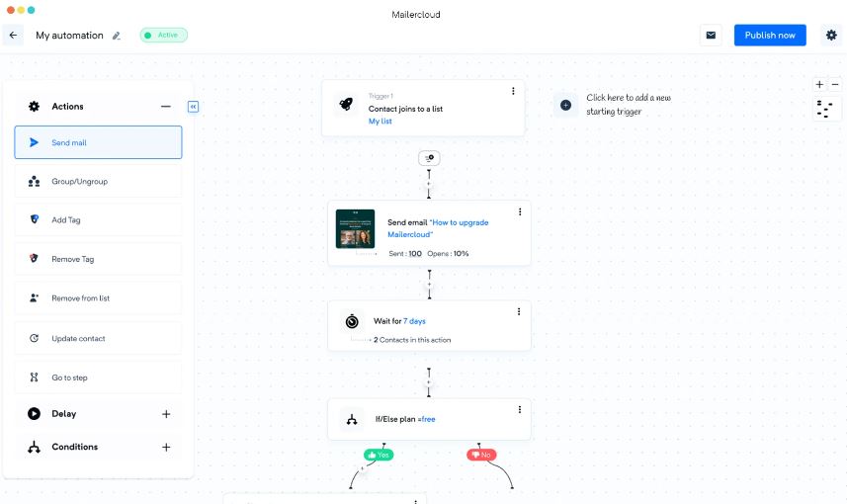Add step between trigger and Send email

[x=429, y=184]
